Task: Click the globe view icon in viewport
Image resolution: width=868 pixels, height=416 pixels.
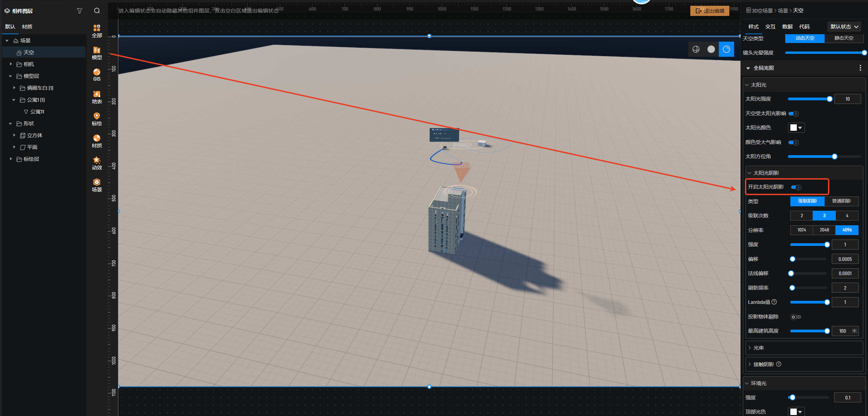Action: [x=696, y=49]
